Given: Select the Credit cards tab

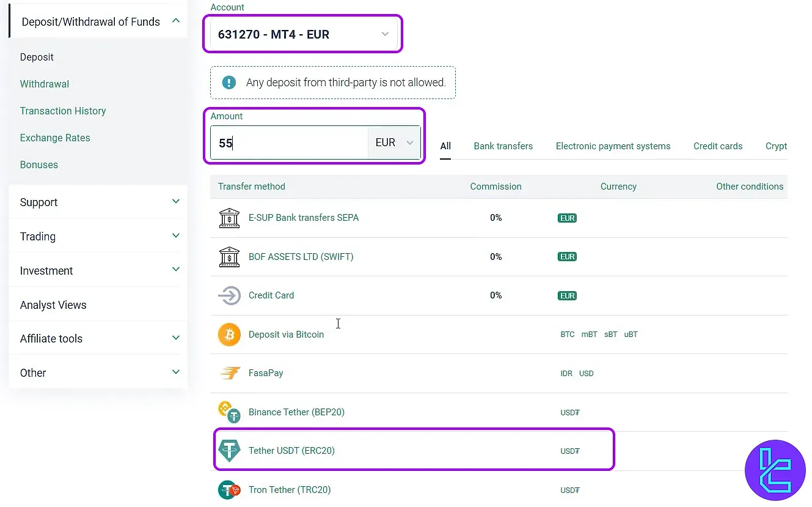Looking at the screenshot, I should [718, 146].
